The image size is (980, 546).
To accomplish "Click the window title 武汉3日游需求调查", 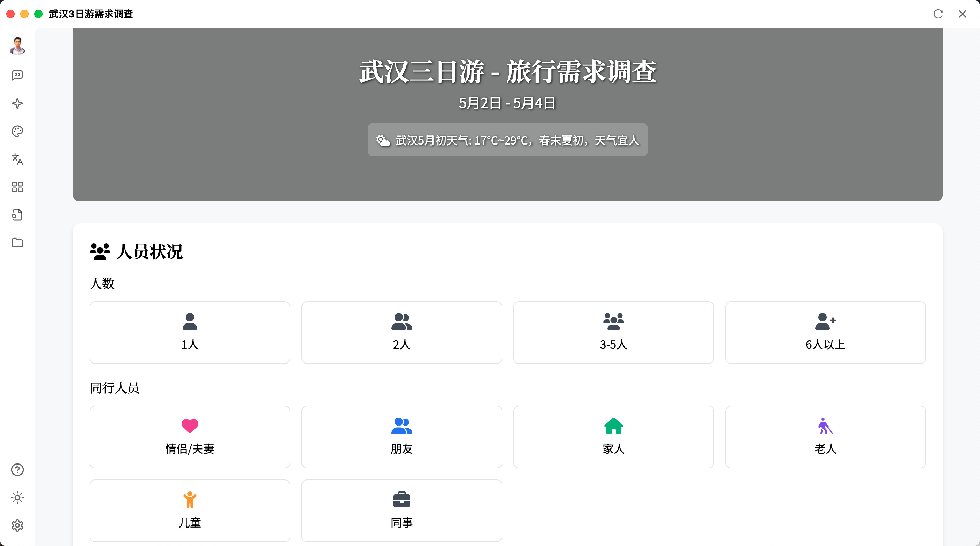I will [x=91, y=14].
